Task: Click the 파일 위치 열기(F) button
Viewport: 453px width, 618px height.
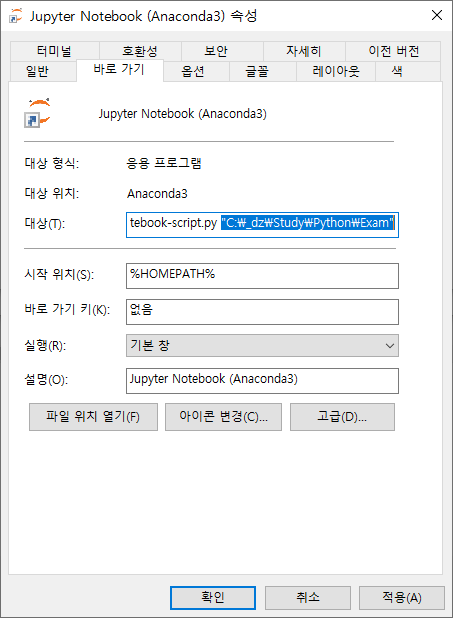Action: point(93,417)
